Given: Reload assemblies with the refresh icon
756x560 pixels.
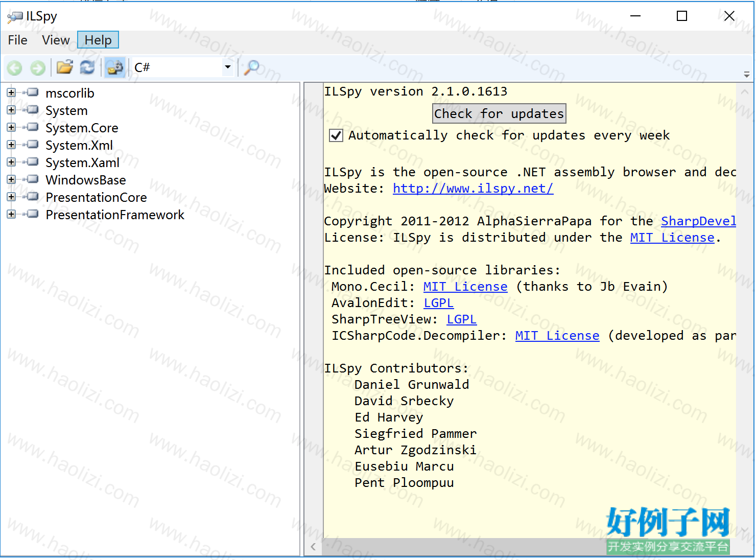Looking at the screenshot, I should pos(87,67).
